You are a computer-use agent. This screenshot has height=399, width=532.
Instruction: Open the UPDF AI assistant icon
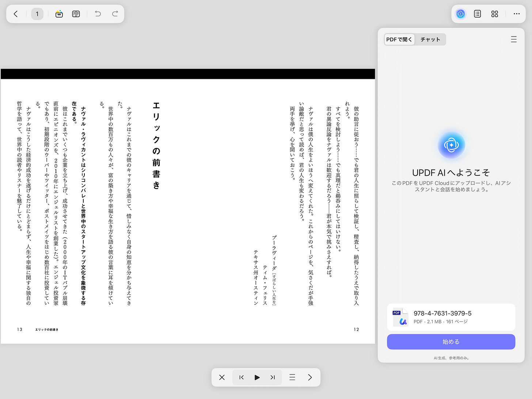[461, 14]
